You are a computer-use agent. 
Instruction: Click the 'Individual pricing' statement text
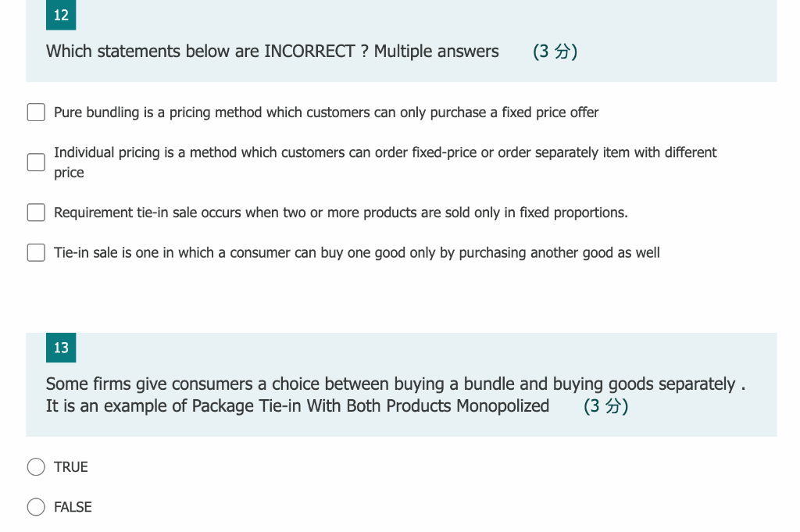[385, 152]
